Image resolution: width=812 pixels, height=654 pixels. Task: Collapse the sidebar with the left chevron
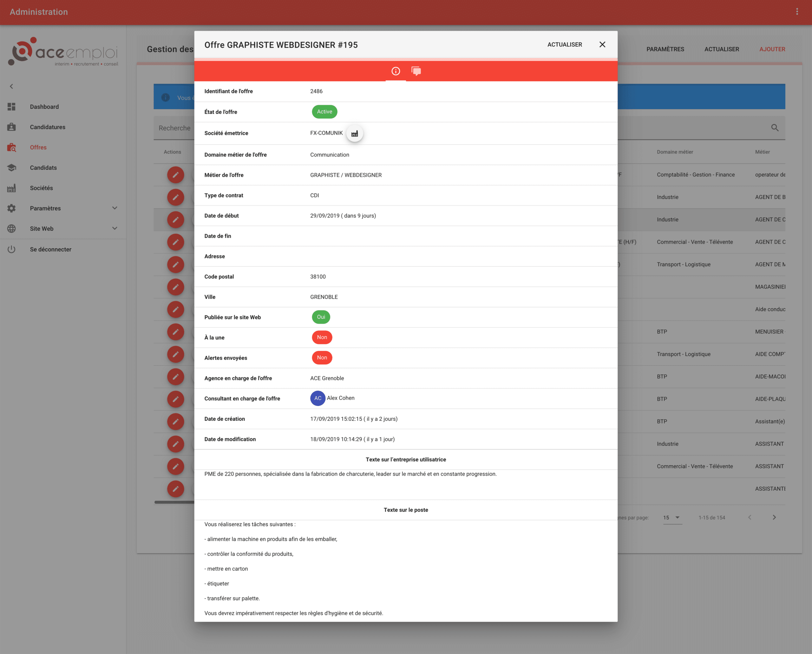(x=11, y=86)
